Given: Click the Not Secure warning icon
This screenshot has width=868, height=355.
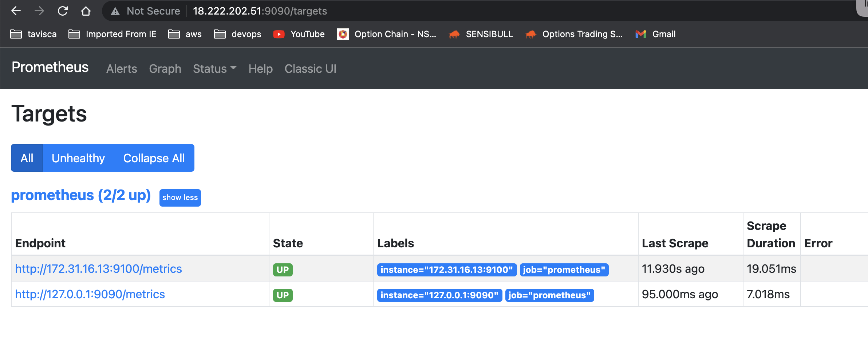Looking at the screenshot, I should tap(115, 11).
